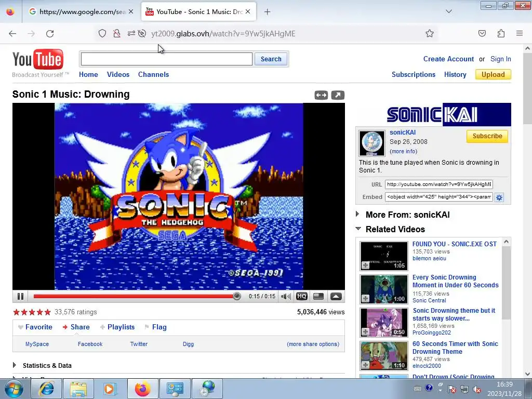The height and width of the screenshot is (399, 532).
Task: Open the List all tabs dropdown arrow
Action: pyautogui.click(x=448, y=11)
